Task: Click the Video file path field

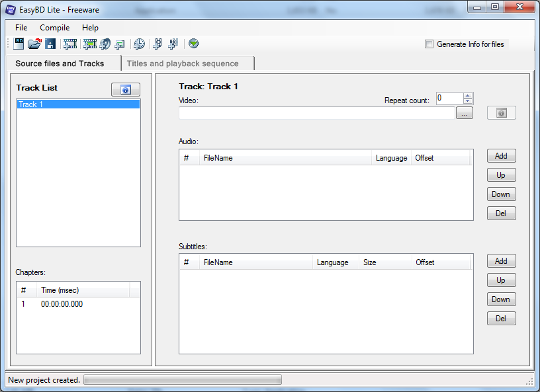Action: pos(317,113)
